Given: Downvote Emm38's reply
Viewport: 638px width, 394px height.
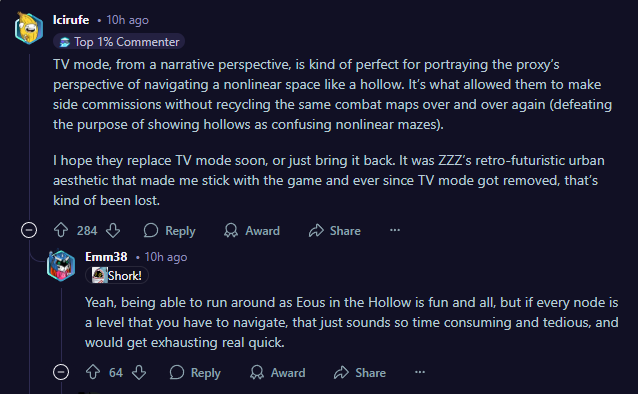Looking at the screenshot, I should coord(139,372).
